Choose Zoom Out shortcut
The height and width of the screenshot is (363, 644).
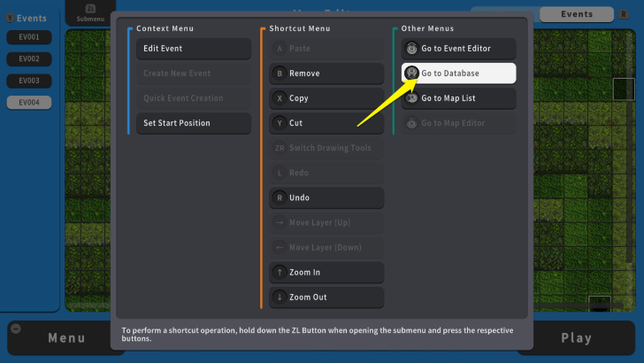click(x=326, y=297)
